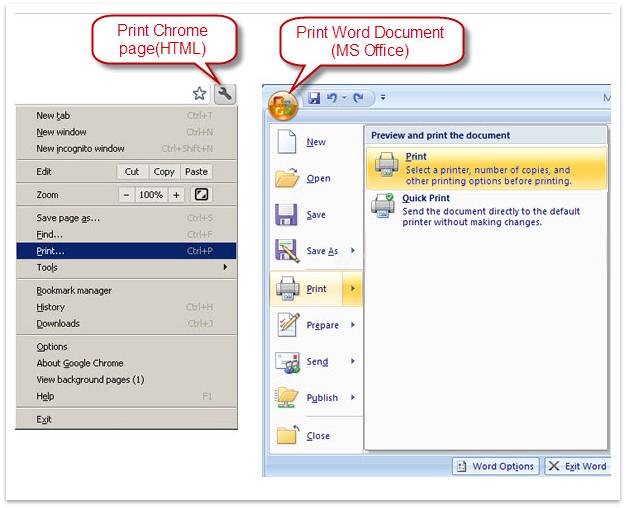Viewport: 626px width, 508px height.
Task: Click the Save label in Office menu
Action: click(x=316, y=215)
